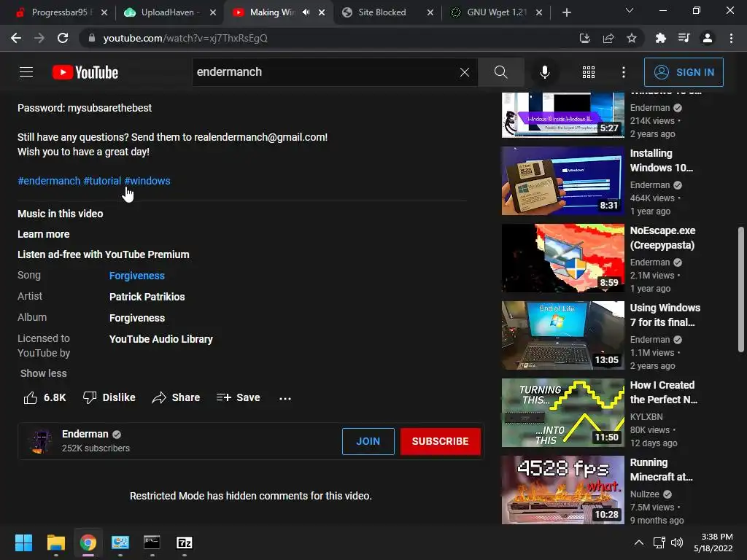This screenshot has width=747, height=560.
Task: Open the Command Prompt taskbar window
Action: [152, 542]
